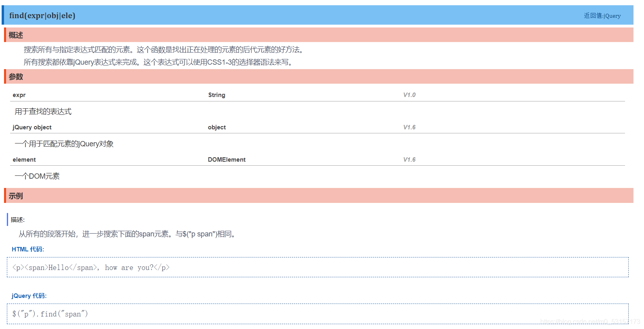
Task: Click the jQuery 代码: label
Action: coord(29,296)
